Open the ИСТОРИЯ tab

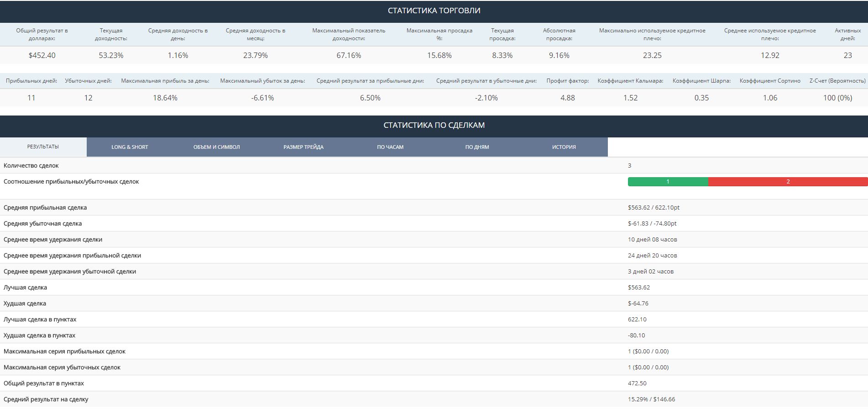[564, 147]
